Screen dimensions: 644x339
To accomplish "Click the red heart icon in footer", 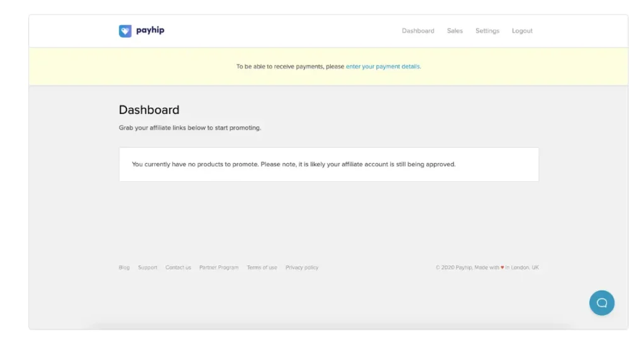I will (502, 268).
